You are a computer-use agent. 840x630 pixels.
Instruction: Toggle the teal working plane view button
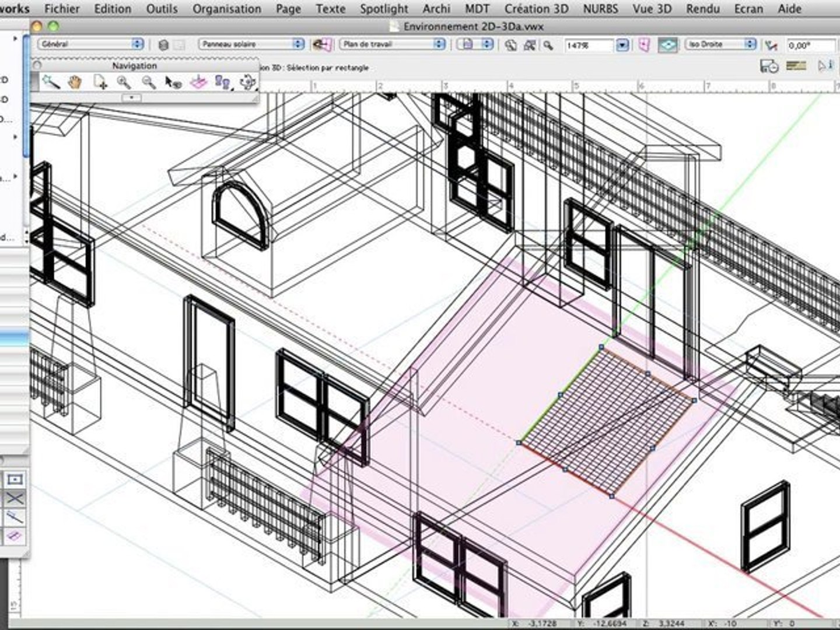pyautogui.click(x=668, y=45)
